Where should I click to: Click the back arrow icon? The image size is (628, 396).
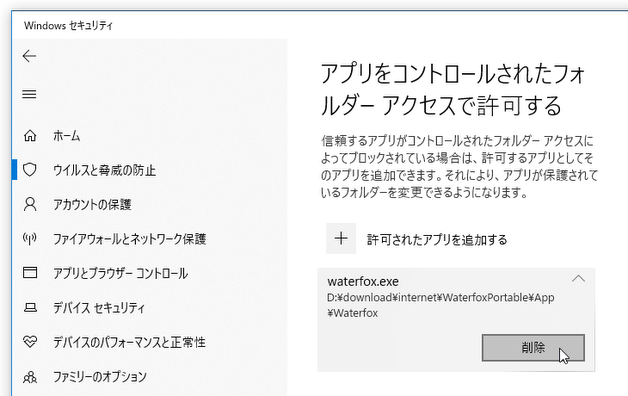pyautogui.click(x=29, y=56)
